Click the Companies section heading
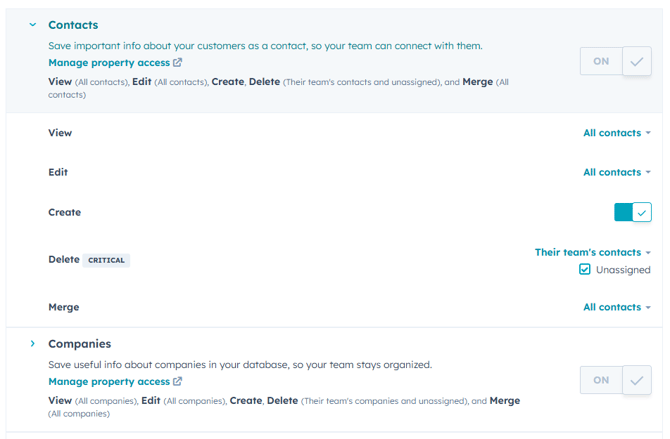This screenshot has width=670, height=439. tap(79, 343)
